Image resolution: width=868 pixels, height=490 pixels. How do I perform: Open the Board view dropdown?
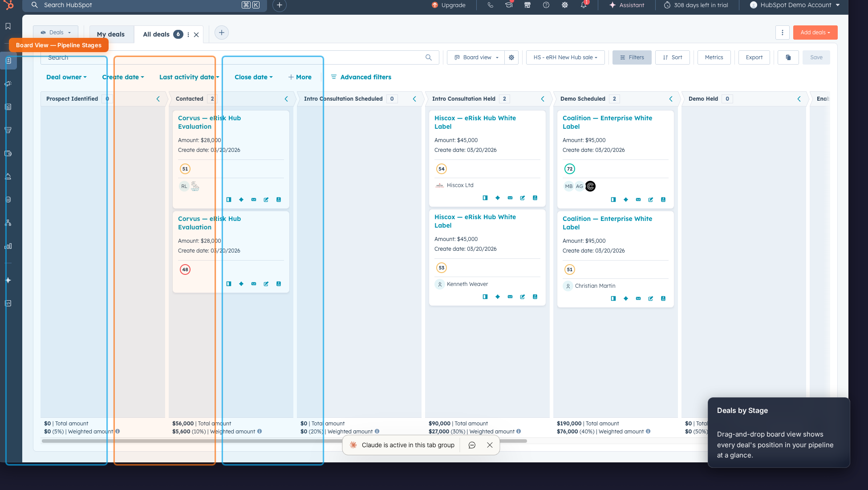point(476,57)
